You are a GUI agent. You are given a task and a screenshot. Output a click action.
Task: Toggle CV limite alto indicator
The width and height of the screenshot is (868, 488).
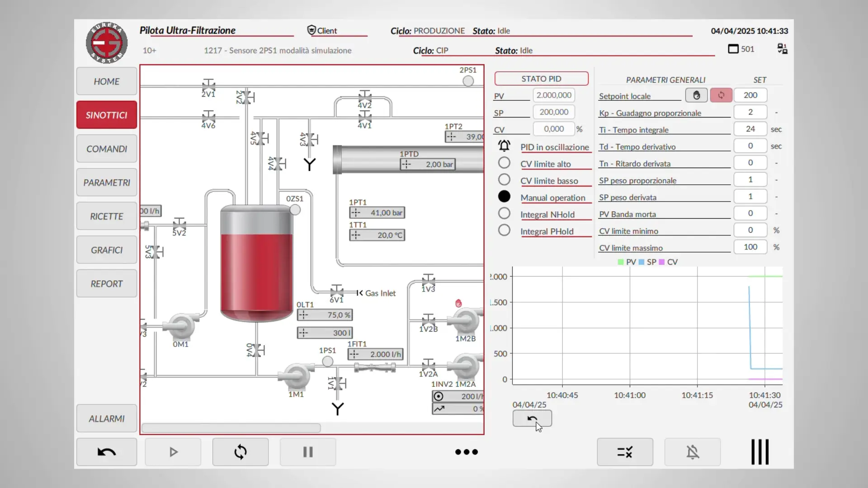[x=504, y=163]
